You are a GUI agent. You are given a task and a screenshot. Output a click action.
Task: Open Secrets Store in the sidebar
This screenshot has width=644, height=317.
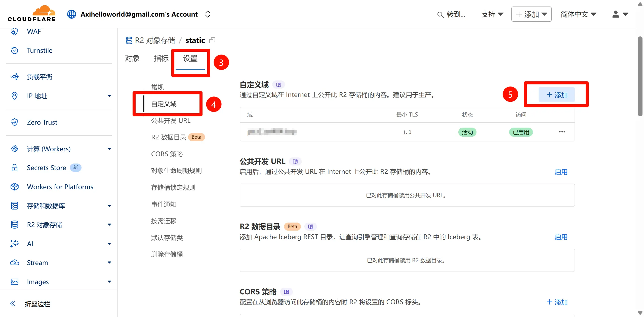pos(47,168)
